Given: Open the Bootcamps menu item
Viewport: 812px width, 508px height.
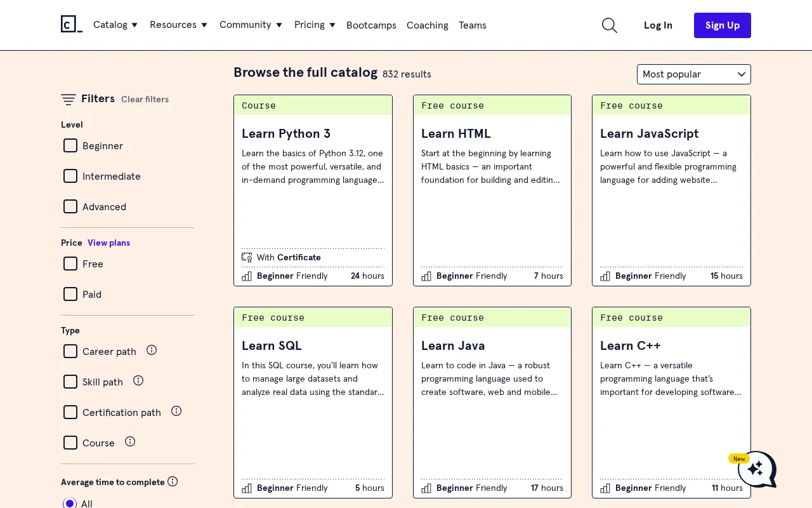Looking at the screenshot, I should [x=371, y=25].
